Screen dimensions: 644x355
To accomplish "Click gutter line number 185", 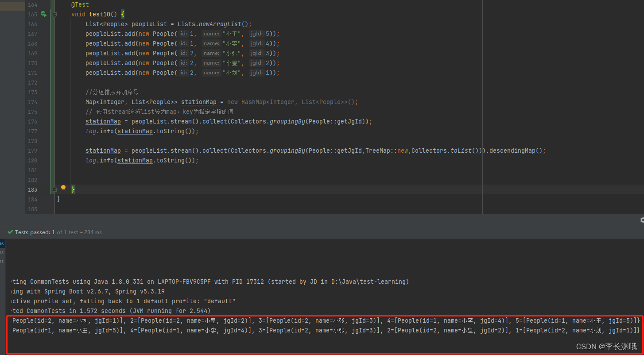I will (x=32, y=209).
